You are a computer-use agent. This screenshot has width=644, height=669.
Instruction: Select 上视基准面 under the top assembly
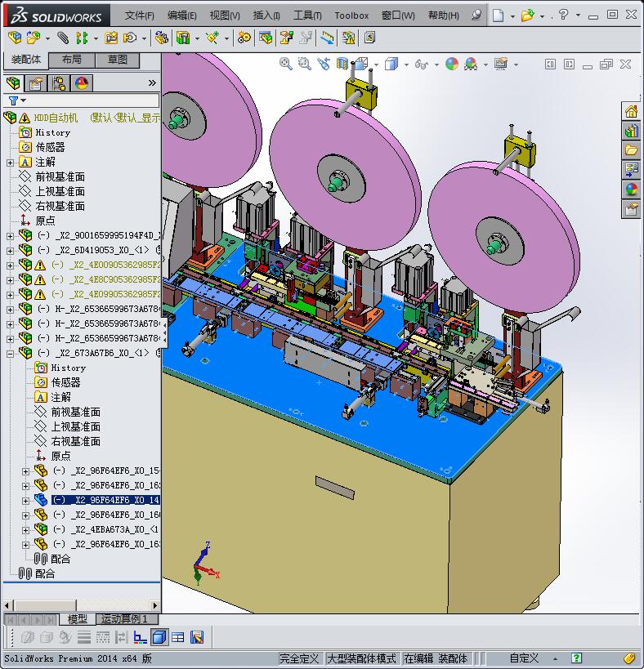(x=60, y=192)
